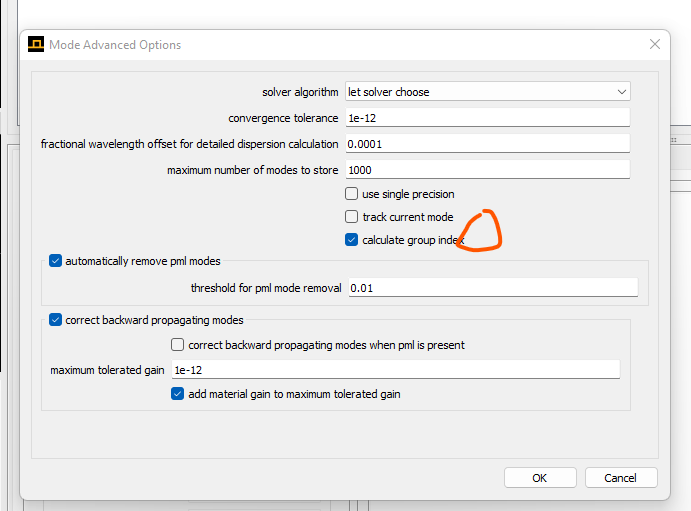The height and width of the screenshot is (511, 691).
Task: Click the convergence tolerance input field
Action: pos(488,118)
